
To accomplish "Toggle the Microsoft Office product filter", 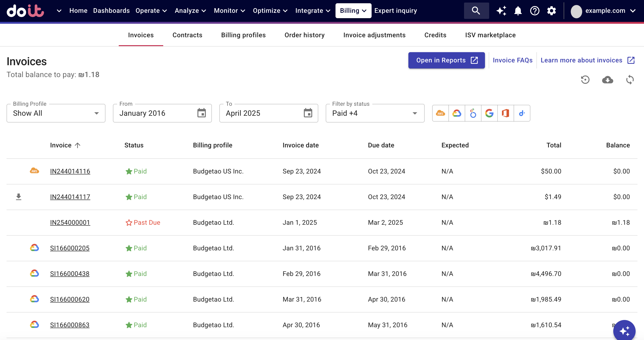I will tap(505, 113).
